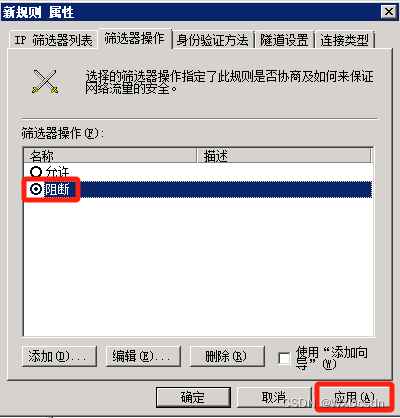Select the 允许 radio option
Viewport: 400px width, 418px height.
click(x=35, y=172)
